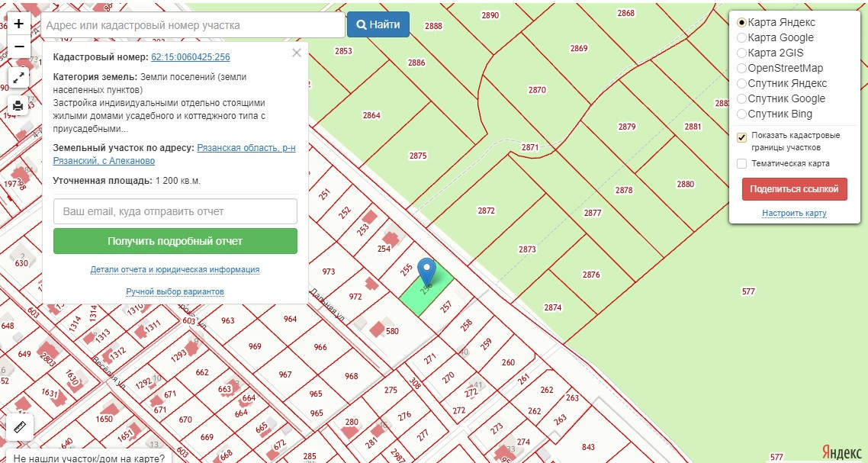Select parcel labeled 1650 on map
This screenshot has height=463, width=868.
pyautogui.click(x=104, y=419)
